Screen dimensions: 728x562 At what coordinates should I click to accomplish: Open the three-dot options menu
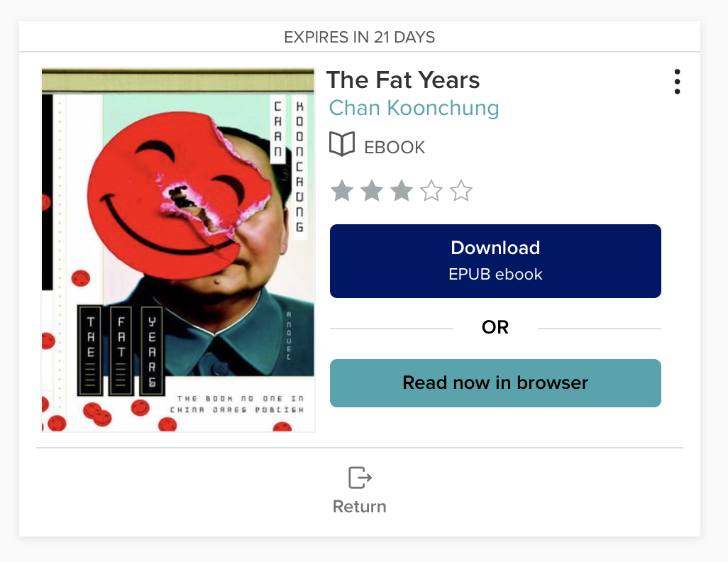pyautogui.click(x=677, y=82)
